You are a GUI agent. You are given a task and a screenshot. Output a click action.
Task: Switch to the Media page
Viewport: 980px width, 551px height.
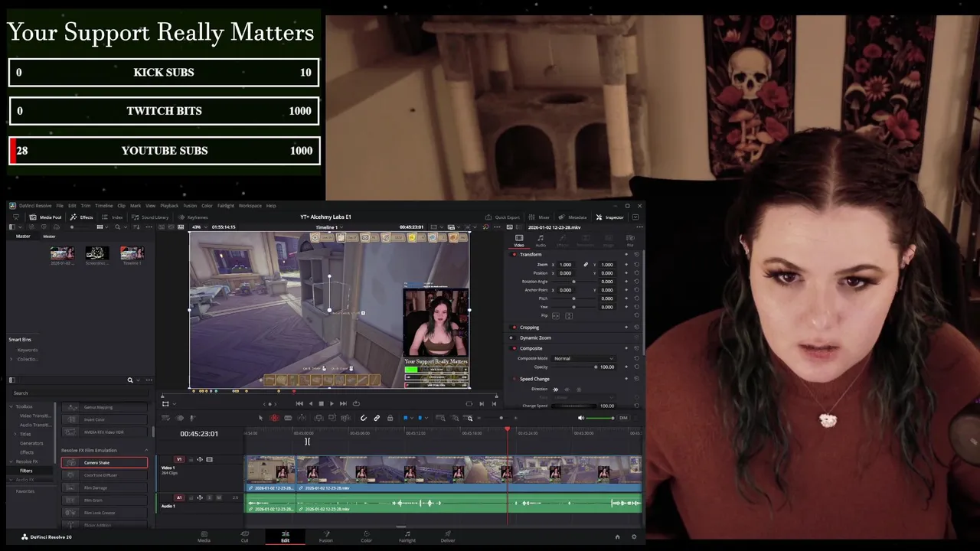coord(204,536)
